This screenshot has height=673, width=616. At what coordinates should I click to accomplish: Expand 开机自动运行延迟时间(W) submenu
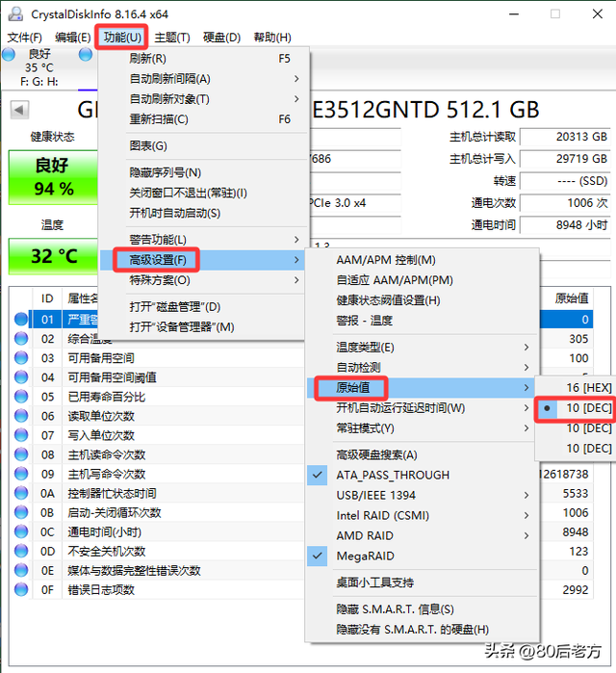click(423, 408)
